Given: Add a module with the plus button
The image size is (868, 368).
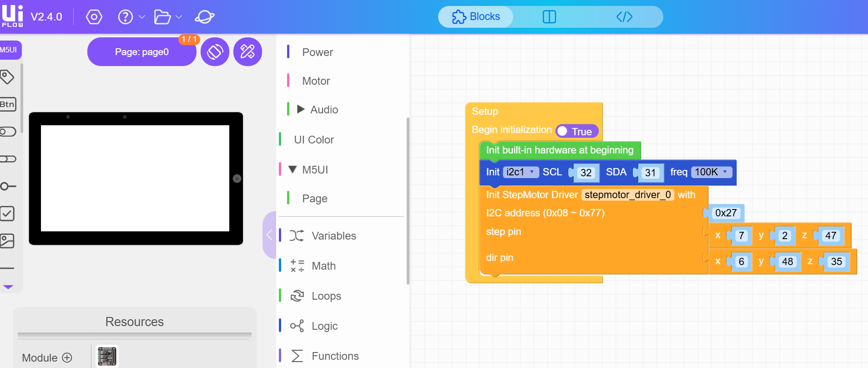Looking at the screenshot, I should tap(67, 358).
